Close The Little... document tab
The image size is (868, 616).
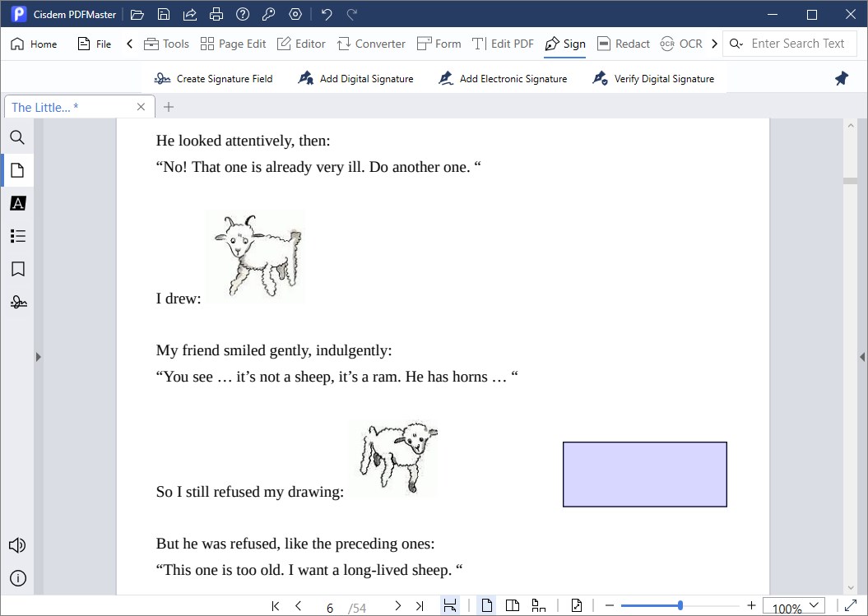click(x=142, y=107)
